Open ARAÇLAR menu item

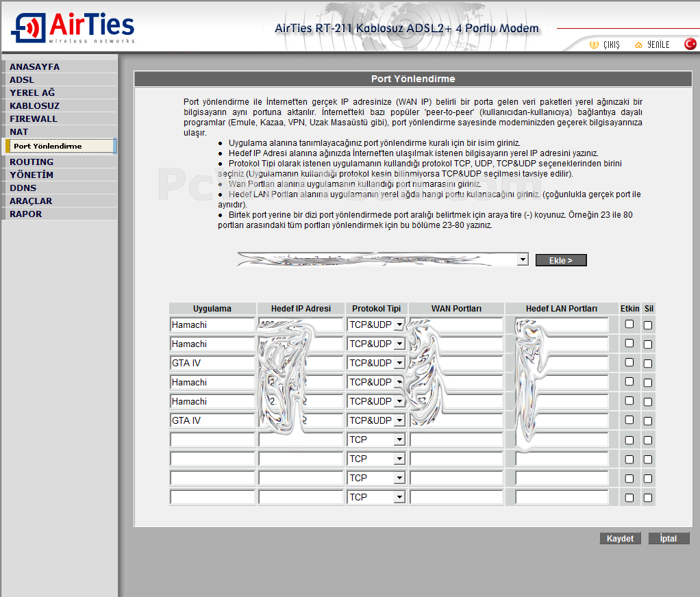tap(60, 201)
